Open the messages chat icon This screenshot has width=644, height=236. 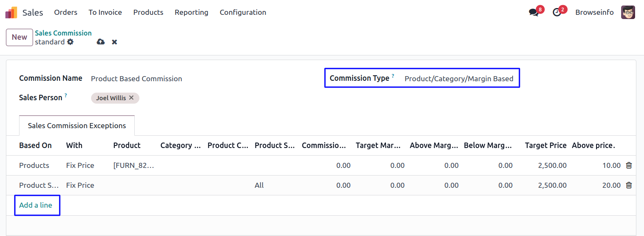[534, 13]
